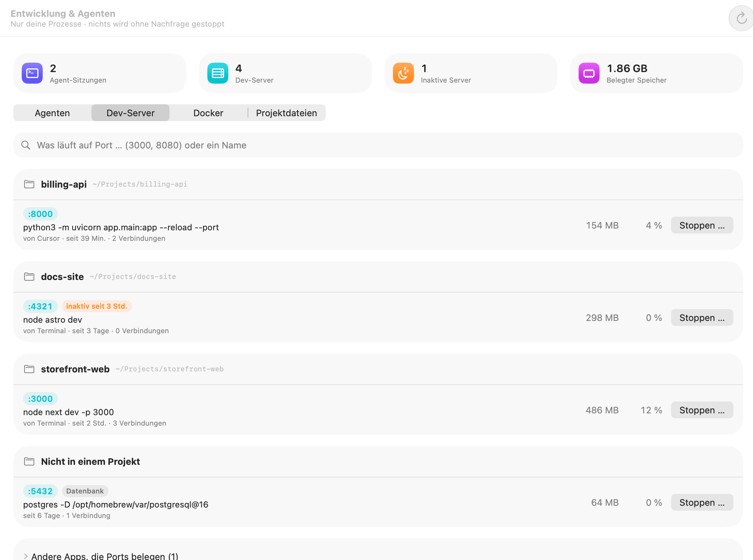Click the ~/Projects/storefront-web path
The image size is (753, 560).
tap(170, 369)
